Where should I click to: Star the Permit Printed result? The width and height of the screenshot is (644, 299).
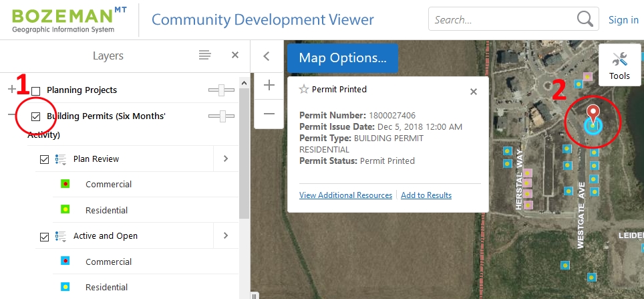(x=304, y=90)
